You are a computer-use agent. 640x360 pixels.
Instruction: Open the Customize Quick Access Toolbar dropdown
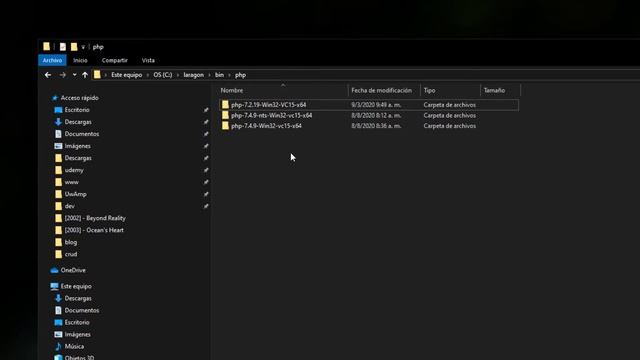pos(83,47)
